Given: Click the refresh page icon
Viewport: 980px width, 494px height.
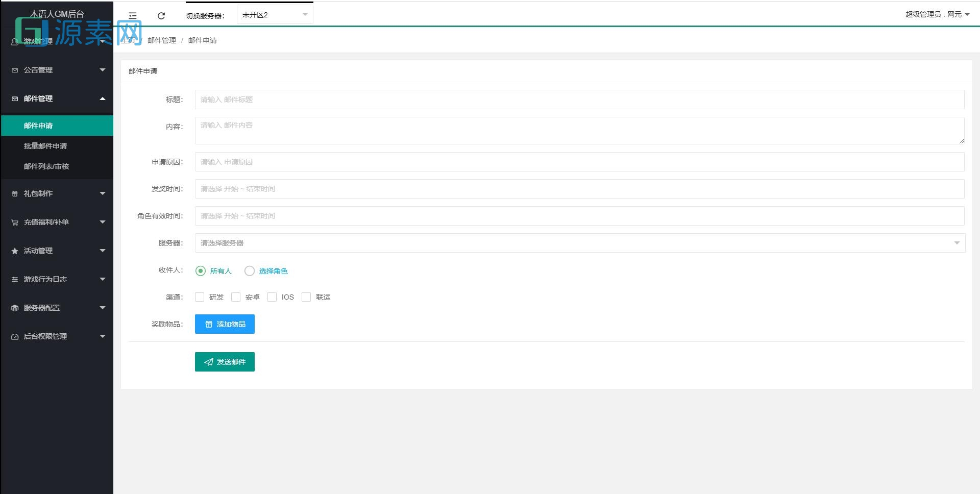Looking at the screenshot, I should pos(161,15).
